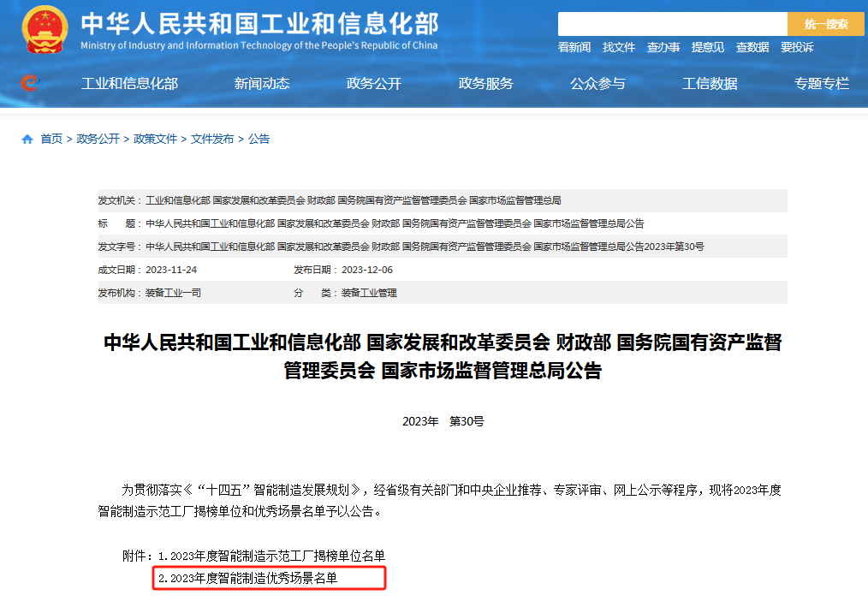
Task: Focus the search input field
Action: click(x=672, y=24)
